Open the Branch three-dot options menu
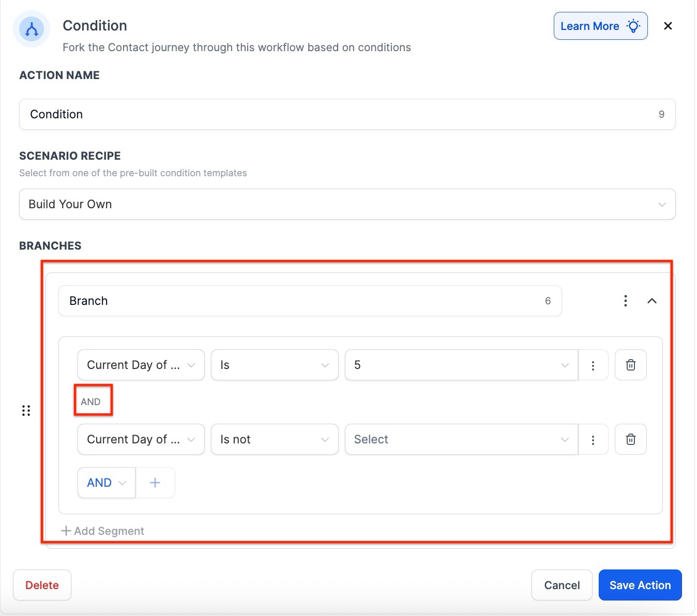 coord(625,301)
